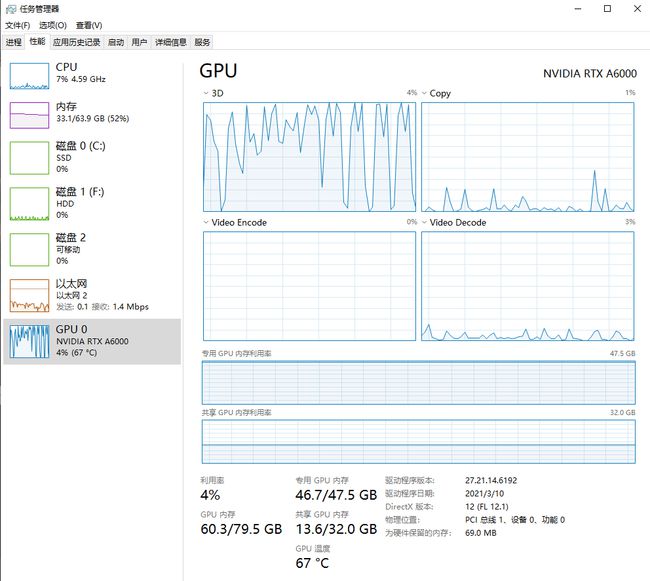This screenshot has width=650, height=581.
Task: Click the Task Manager app icon in title bar
Action: click(10, 8)
